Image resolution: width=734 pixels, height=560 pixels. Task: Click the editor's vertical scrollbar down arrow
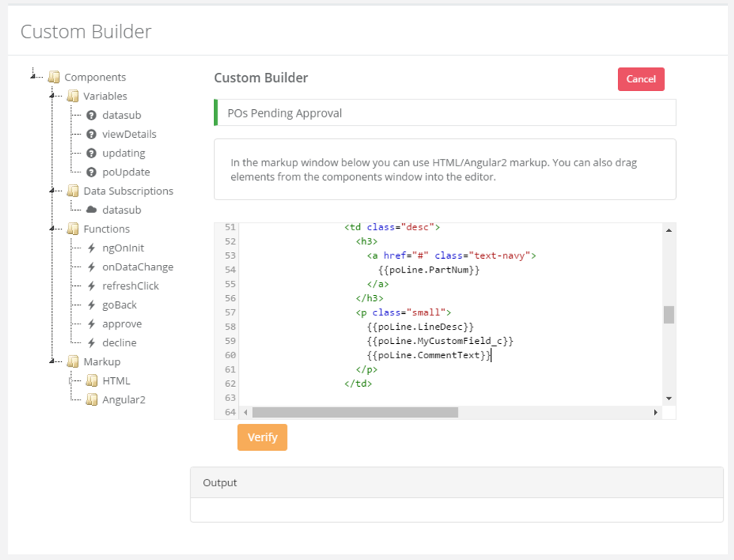669,399
